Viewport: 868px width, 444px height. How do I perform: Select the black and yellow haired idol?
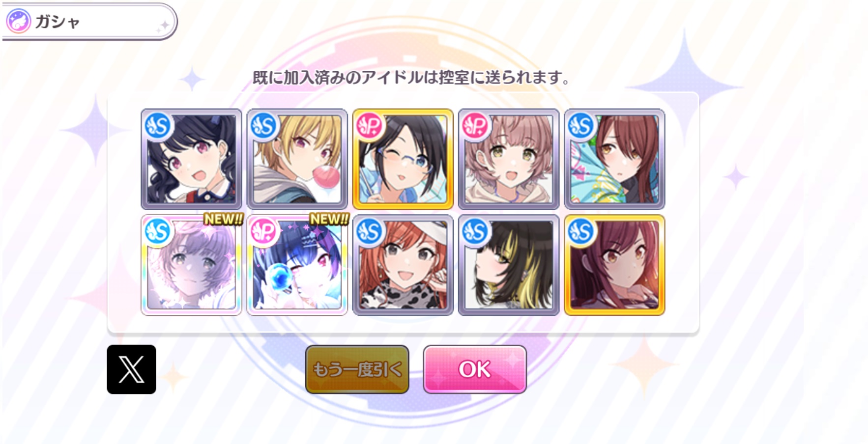coord(509,265)
